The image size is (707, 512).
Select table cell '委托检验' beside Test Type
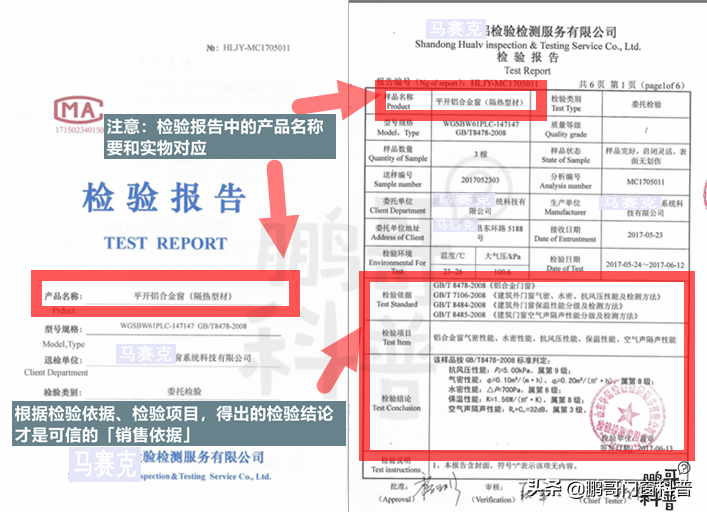click(646, 104)
